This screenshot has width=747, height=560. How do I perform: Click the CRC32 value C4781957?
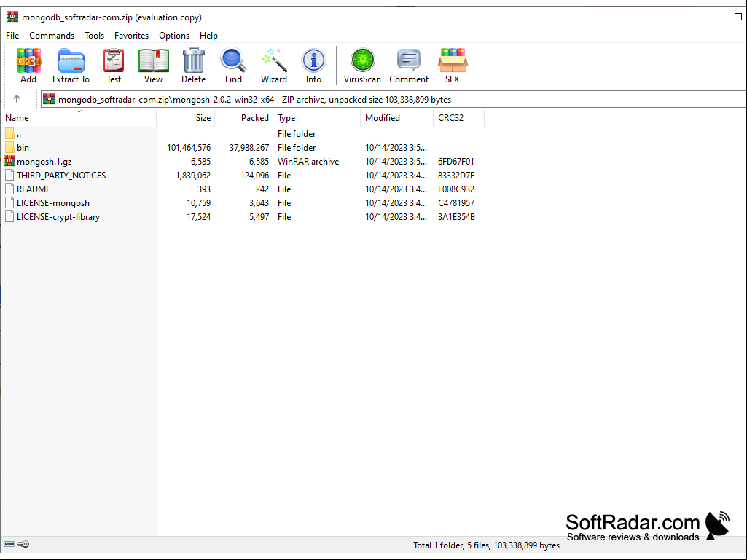(x=456, y=203)
